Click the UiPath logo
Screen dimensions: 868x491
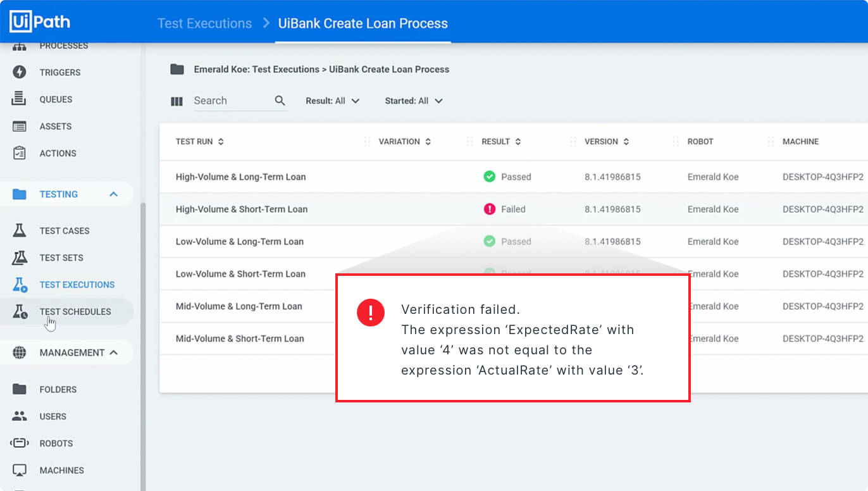coord(40,22)
